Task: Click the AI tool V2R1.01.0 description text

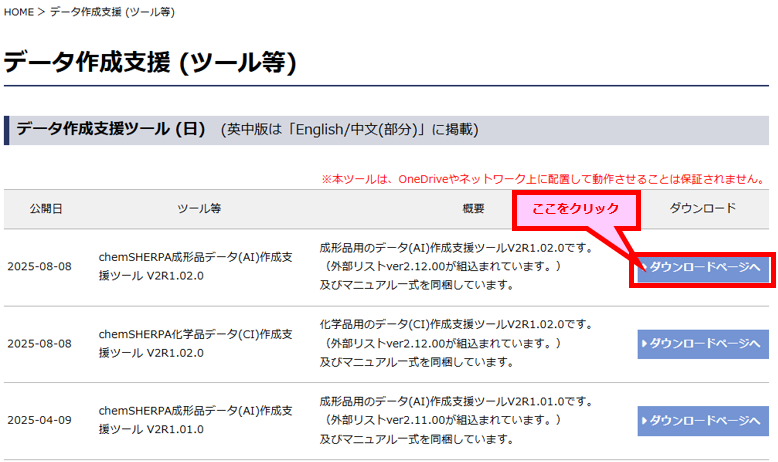Action: pyautogui.click(x=456, y=420)
